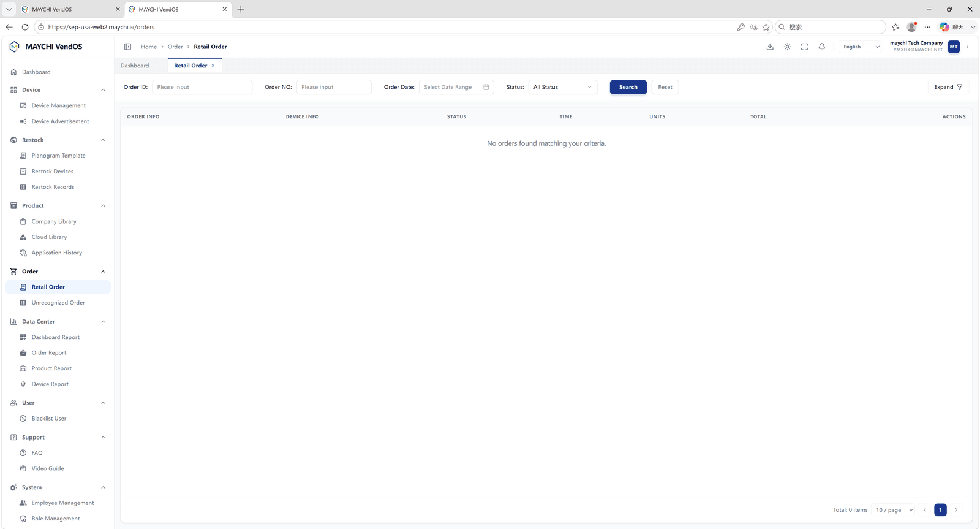980x529 pixels.
Task: Focus the Order NO input field
Action: [x=334, y=87]
